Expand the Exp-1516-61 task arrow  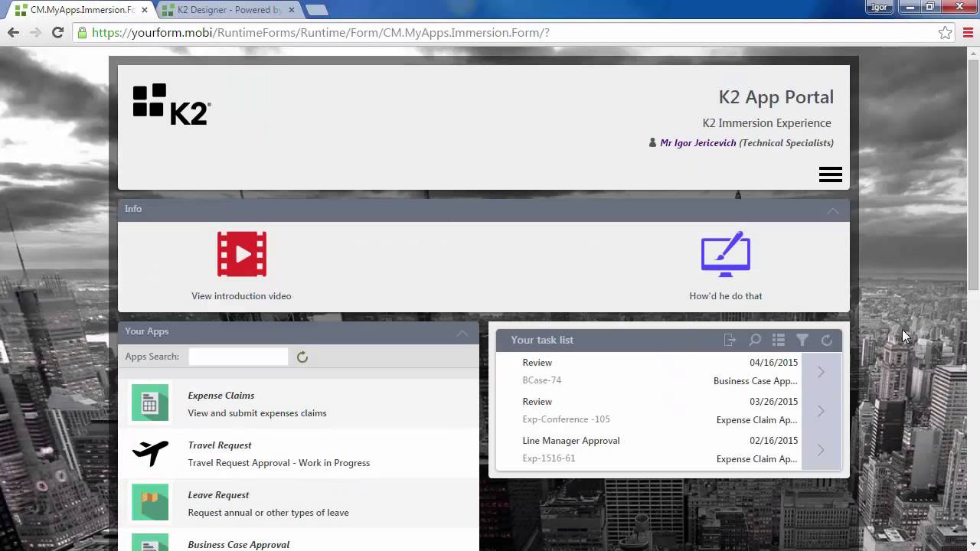coord(821,450)
